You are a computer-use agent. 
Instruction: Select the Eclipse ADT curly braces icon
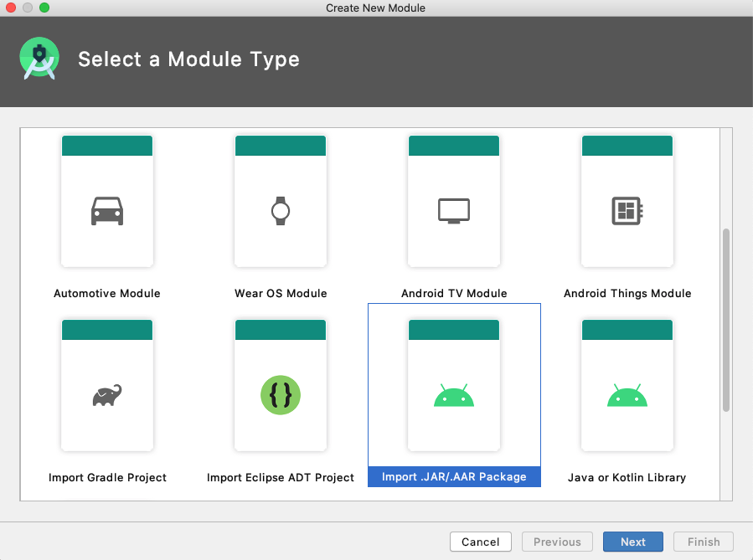click(x=281, y=395)
